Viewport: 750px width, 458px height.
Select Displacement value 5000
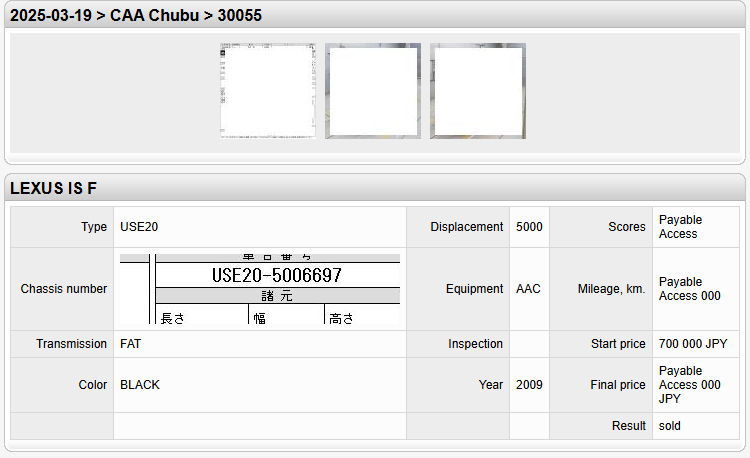[529, 227]
